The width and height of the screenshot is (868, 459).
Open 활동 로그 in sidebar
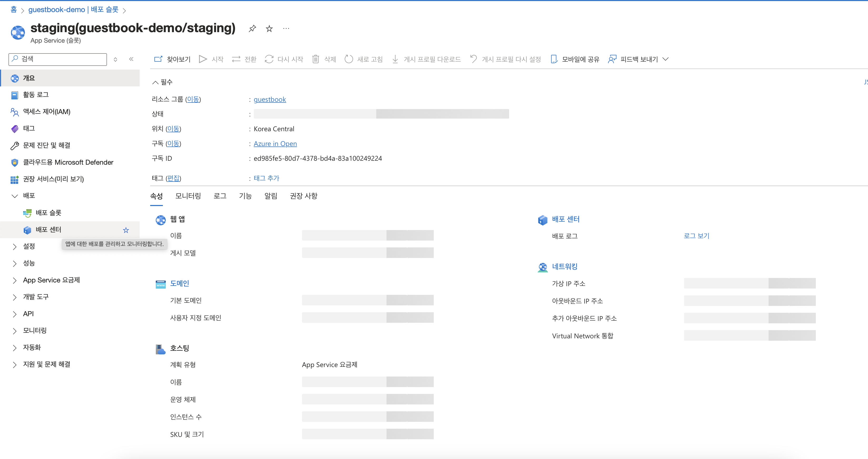click(x=36, y=95)
